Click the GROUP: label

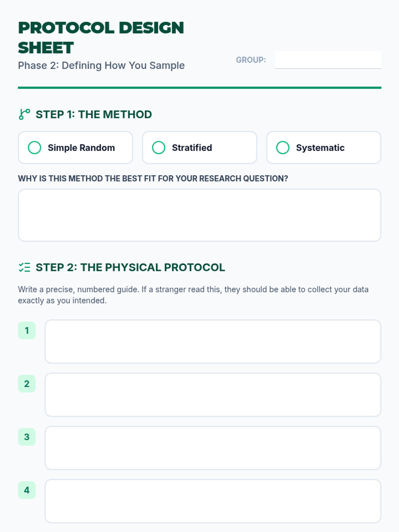coord(251,60)
